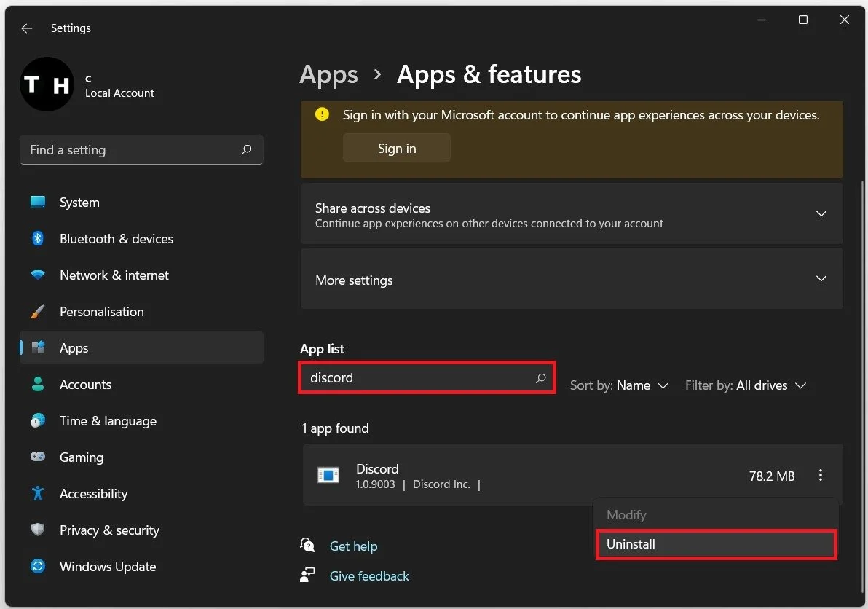Go to Time & language
868x609 pixels.
(x=141, y=421)
